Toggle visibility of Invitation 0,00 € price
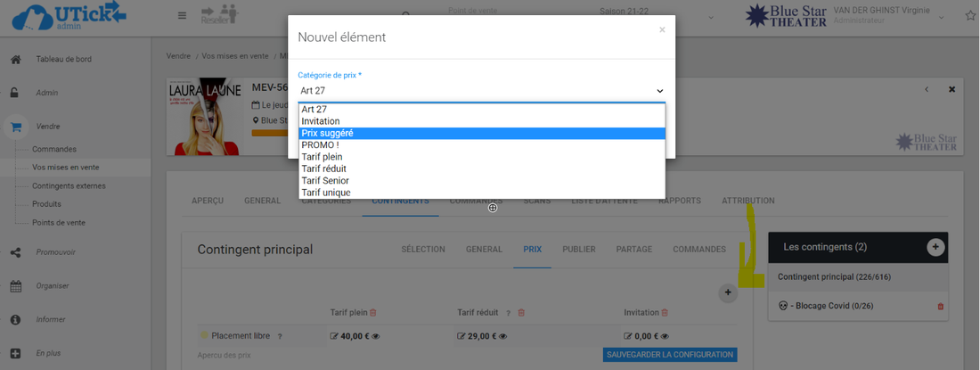Image resolution: width=980 pixels, height=370 pixels. 662,336
